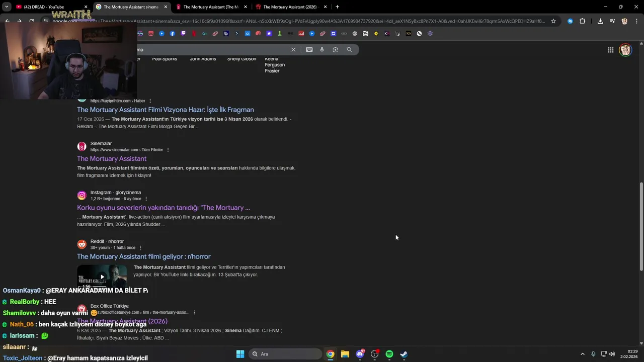Open the Facebook bookmark icon
The image size is (644, 362).
click(173, 34)
